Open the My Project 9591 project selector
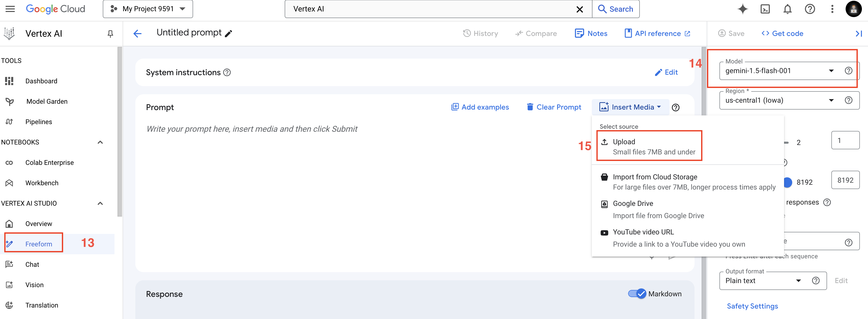The width and height of the screenshot is (868, 319). [x=148, y=9]
